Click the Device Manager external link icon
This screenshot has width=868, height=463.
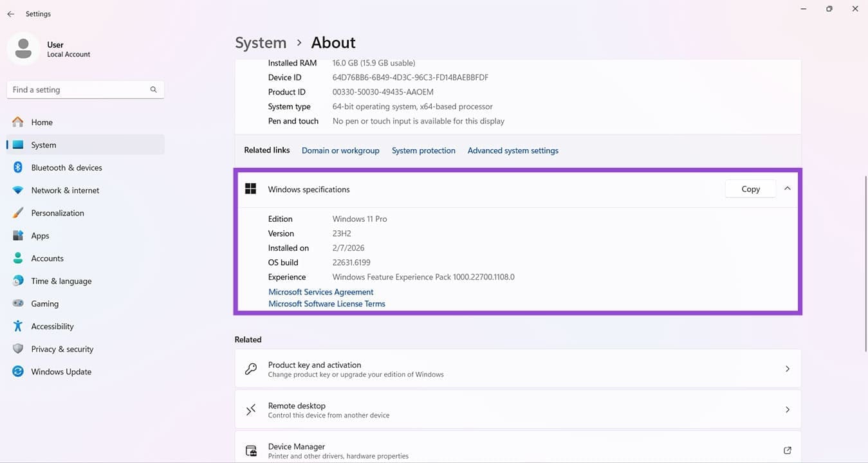[x=787, y=450]
